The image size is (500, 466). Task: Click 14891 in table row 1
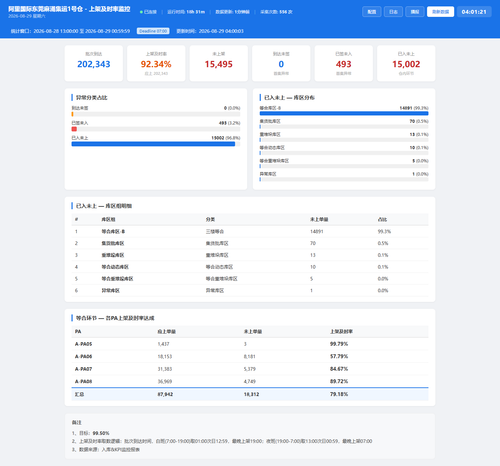(317, 231)
